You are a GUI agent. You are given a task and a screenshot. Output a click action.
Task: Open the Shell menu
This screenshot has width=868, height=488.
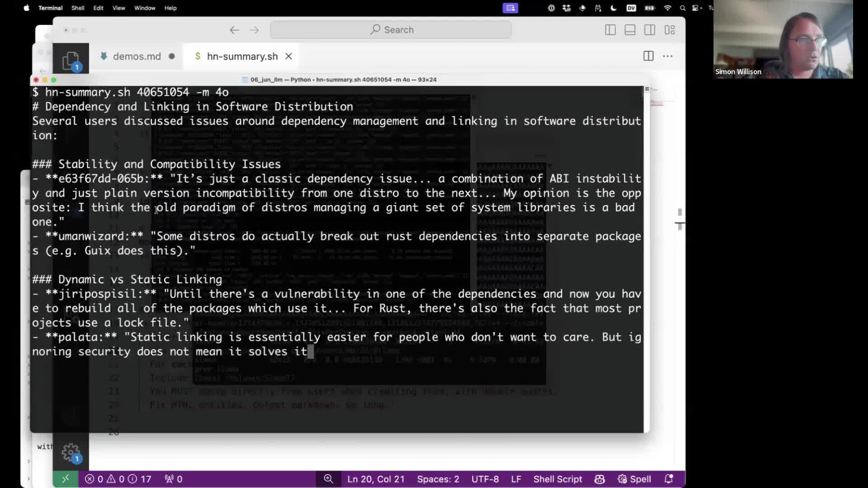(x=78, y=8)
